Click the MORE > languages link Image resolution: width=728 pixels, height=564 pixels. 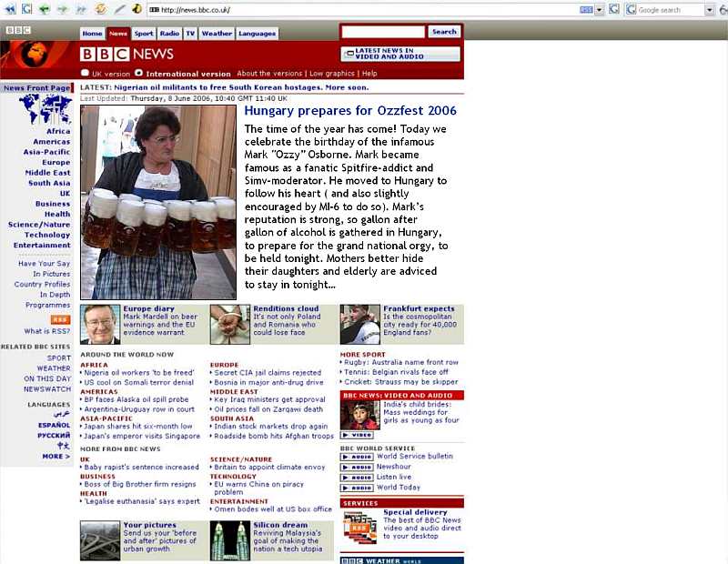click(56, 457)
